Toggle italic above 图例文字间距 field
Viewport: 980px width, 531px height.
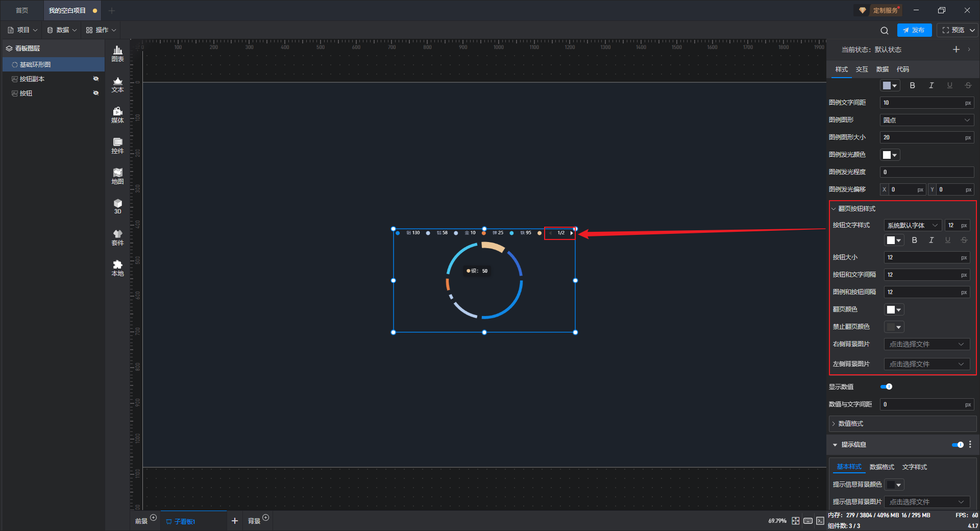[x=932, y=85]
